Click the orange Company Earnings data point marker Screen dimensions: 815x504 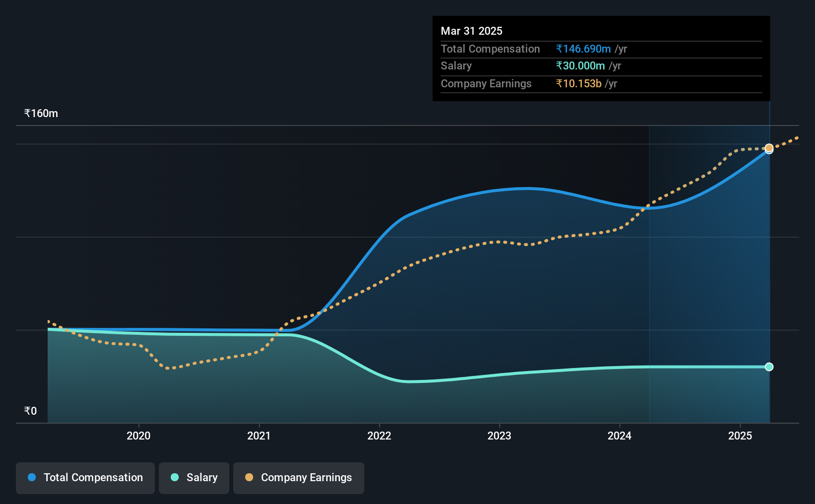pos(769,148)
